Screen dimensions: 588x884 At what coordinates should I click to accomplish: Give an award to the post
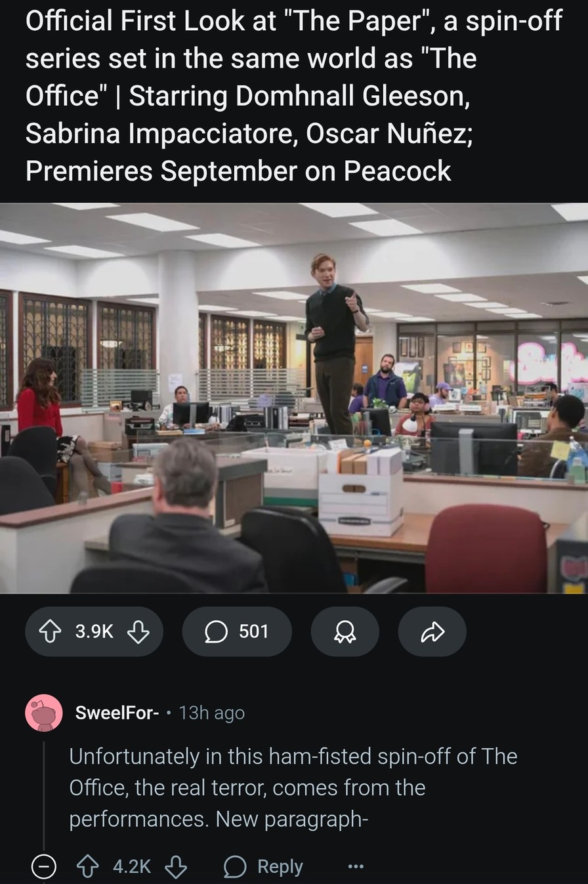tap(345, 631)
